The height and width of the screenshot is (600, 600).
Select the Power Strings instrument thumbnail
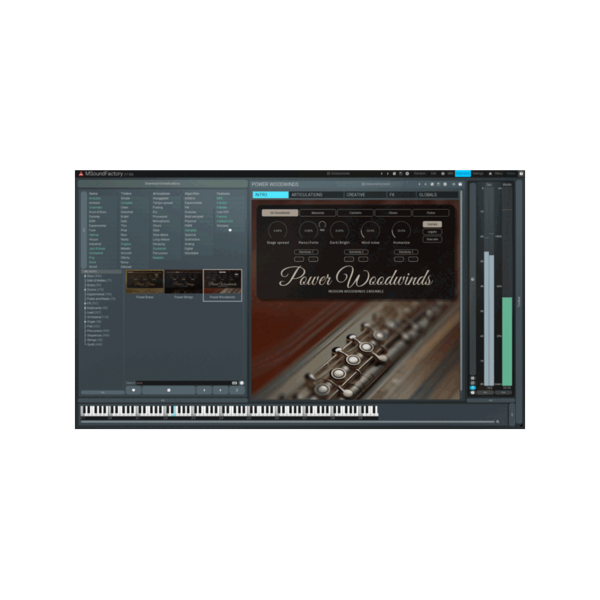click(x=184, y=285)
